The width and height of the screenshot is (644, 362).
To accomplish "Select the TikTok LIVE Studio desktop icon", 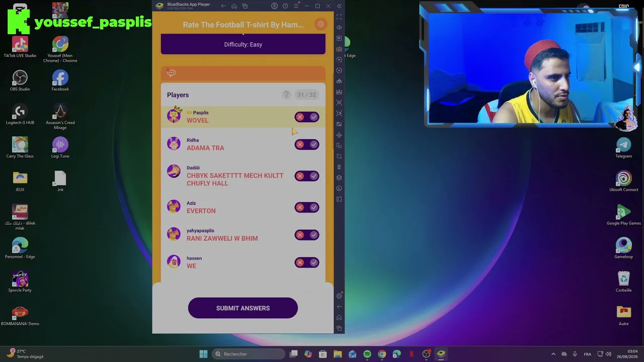I will coord(20,47).
